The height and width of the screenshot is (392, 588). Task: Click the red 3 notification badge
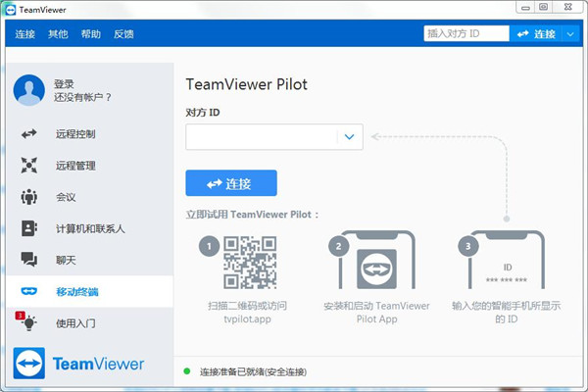(x=20, y=316)
